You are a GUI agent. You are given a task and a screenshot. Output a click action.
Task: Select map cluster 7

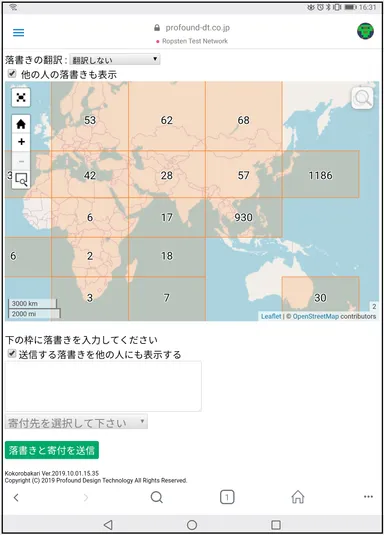[x=167, y=298]
